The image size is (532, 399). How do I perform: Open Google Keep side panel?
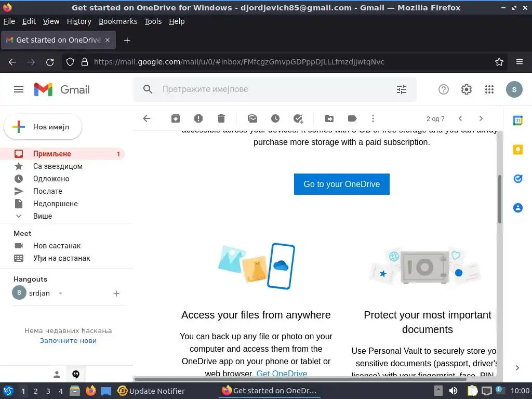[518, 150]
